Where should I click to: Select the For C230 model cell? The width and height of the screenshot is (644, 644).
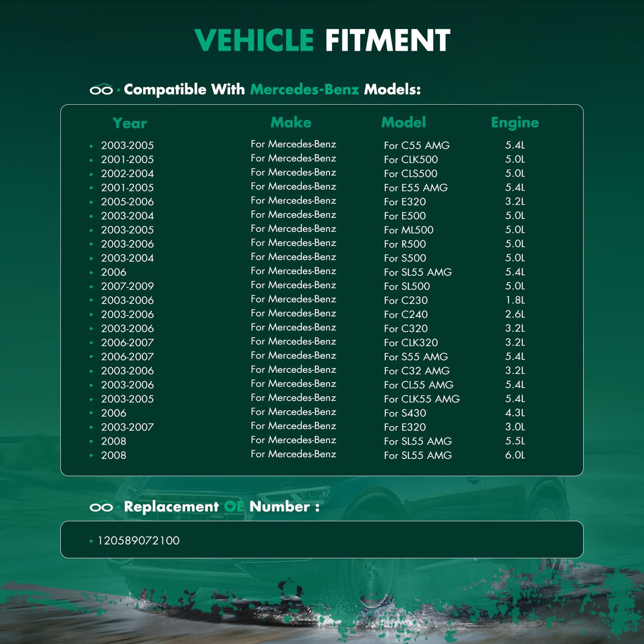406,301
